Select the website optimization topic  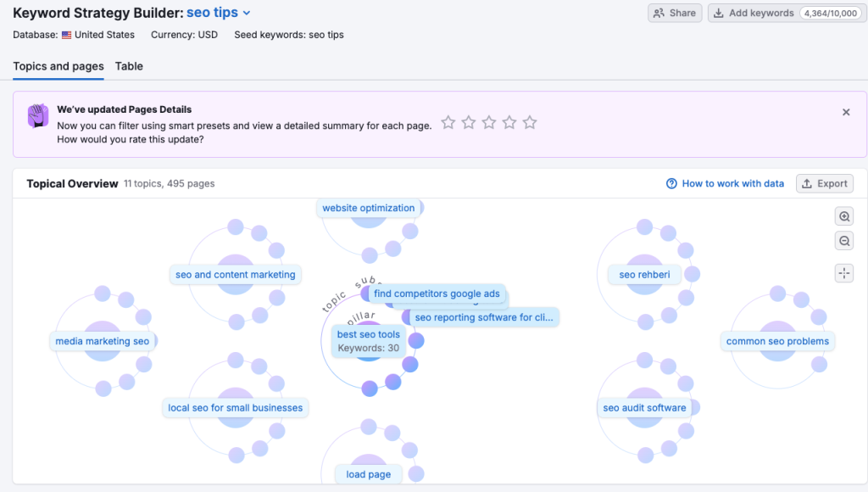pos(369,208)
